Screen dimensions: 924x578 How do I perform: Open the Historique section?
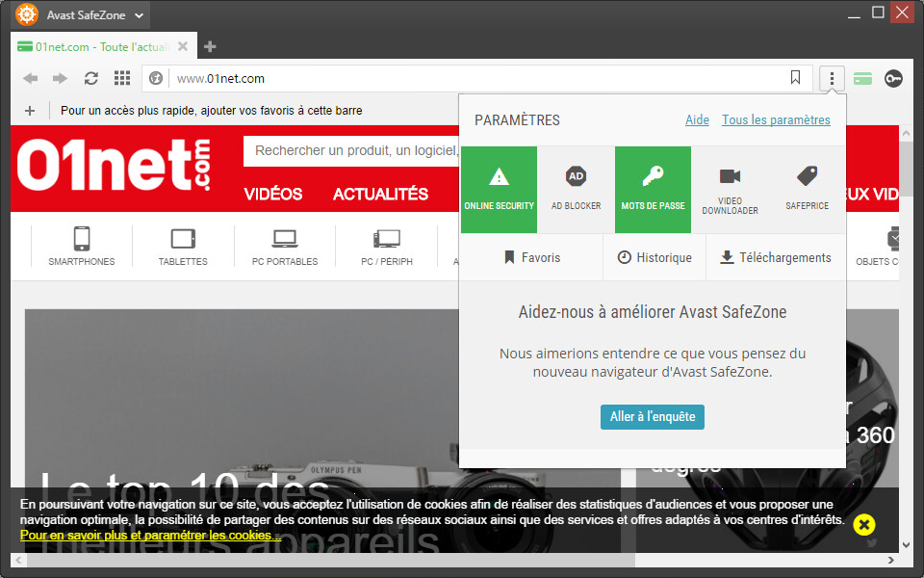654,257
